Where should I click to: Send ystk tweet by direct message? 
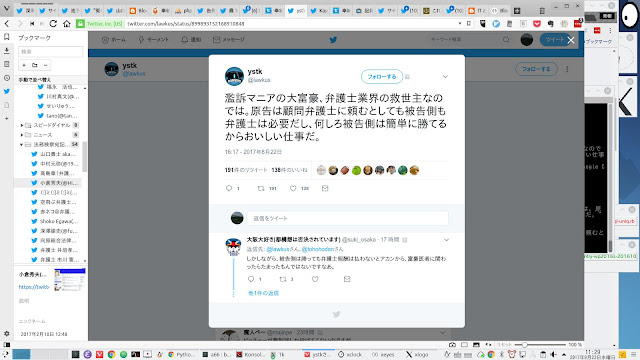pos(325,188)
